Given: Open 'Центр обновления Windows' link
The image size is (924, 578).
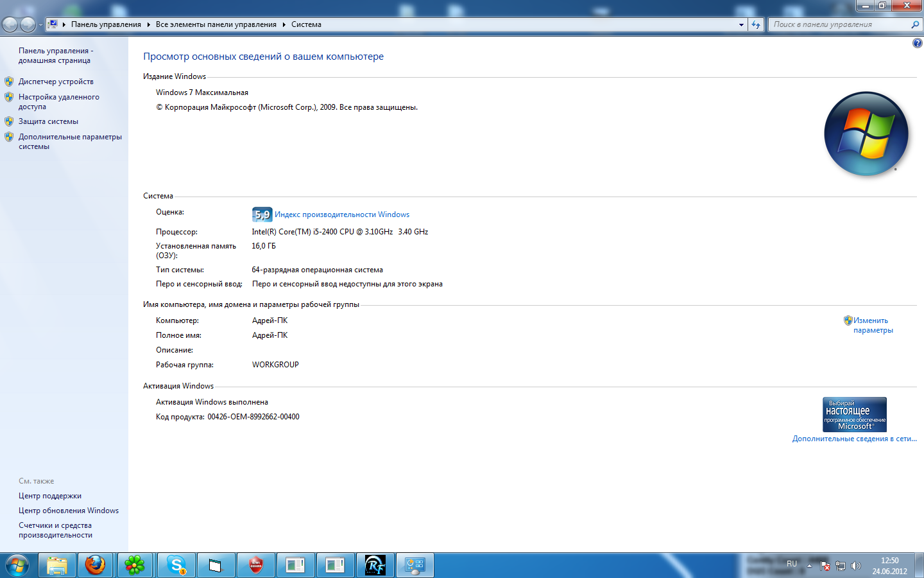Looking at the screenshot, I should tap(69, 511).
